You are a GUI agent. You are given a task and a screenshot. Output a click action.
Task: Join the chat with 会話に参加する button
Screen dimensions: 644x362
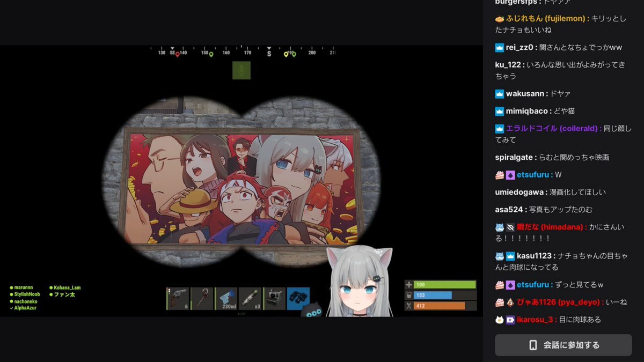pyautogui.click(x=563, y=345)
